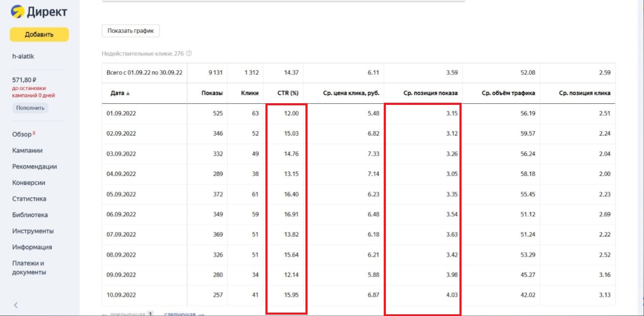Select the impressions value 525
644x316 pixels.
(x=218, y=114)
